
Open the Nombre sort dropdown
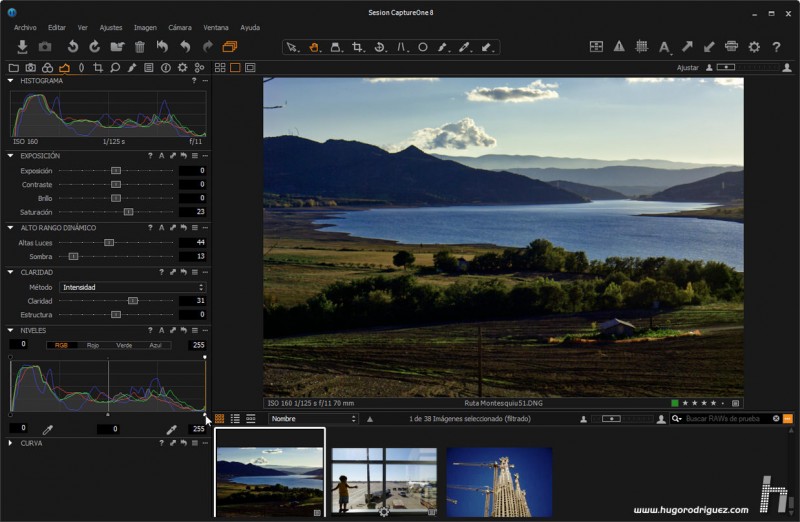pyautogui.click(x=312, y=419)
